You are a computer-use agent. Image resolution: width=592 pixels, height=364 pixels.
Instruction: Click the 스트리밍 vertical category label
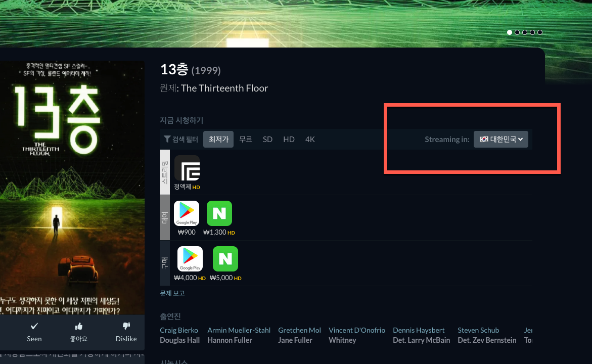pyautogui.click(x=165, y=172)
